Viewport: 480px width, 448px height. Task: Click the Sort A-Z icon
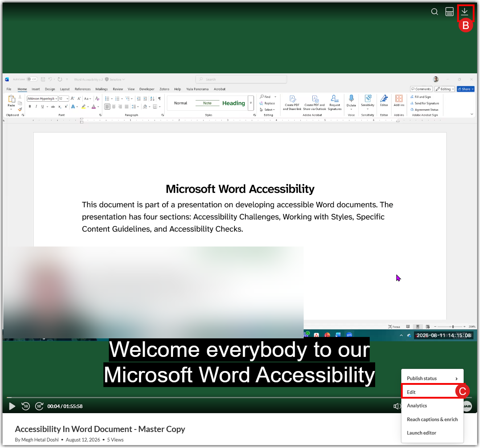pyautogui.click(x=152, y=98)
